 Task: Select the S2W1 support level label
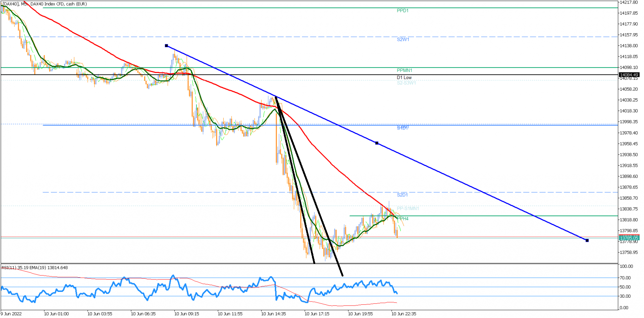[403, 39]
